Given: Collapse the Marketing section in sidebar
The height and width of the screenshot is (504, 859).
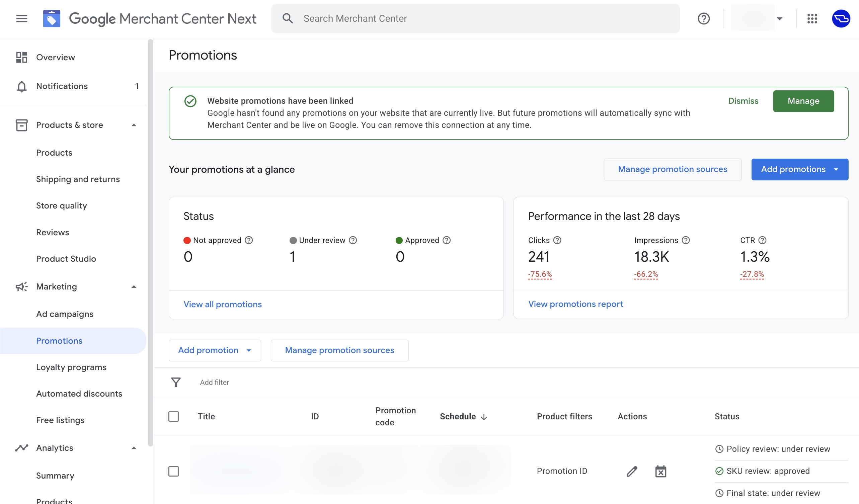Looking at the screenshot, I should point(134,286).
